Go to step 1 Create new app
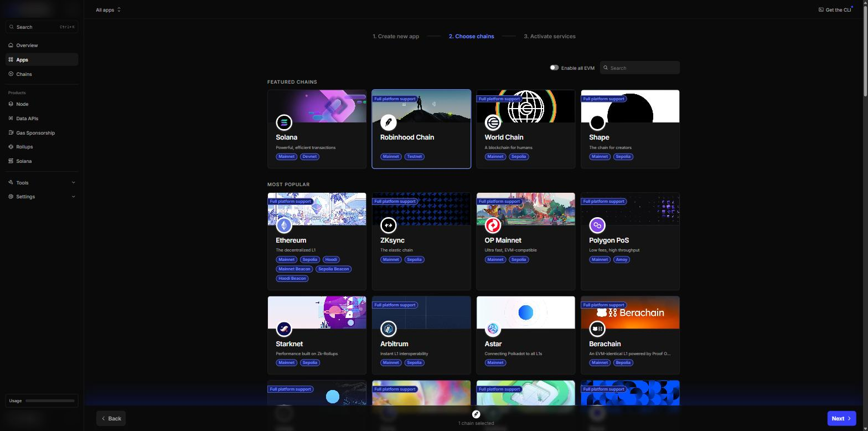The width and height of the screenshot is (868, 431). (x=396, y=36)
